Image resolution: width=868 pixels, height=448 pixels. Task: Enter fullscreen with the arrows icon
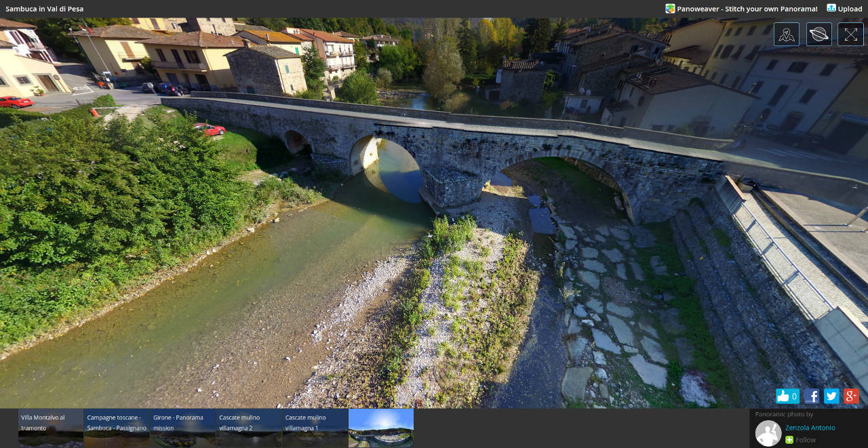point(851,35)
